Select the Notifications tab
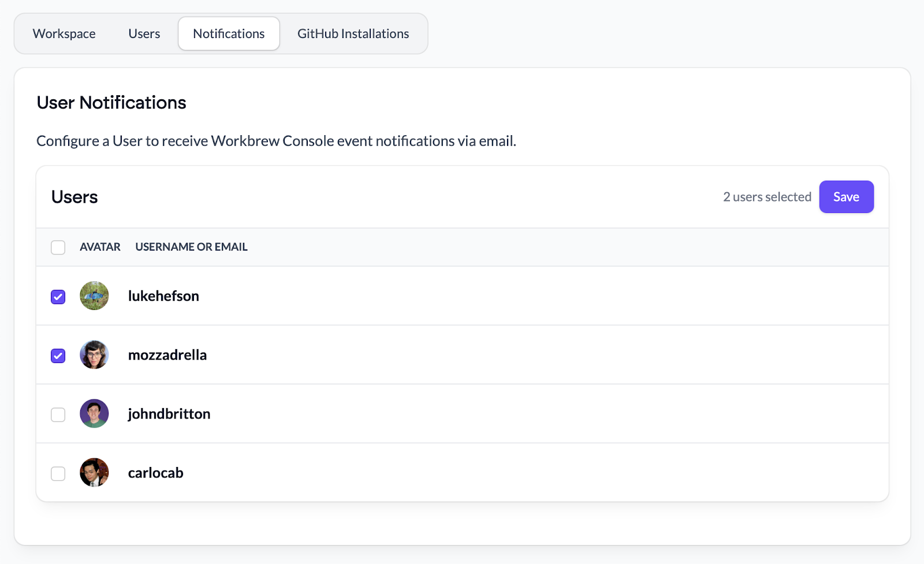924x564 pixels. [229, 34]
